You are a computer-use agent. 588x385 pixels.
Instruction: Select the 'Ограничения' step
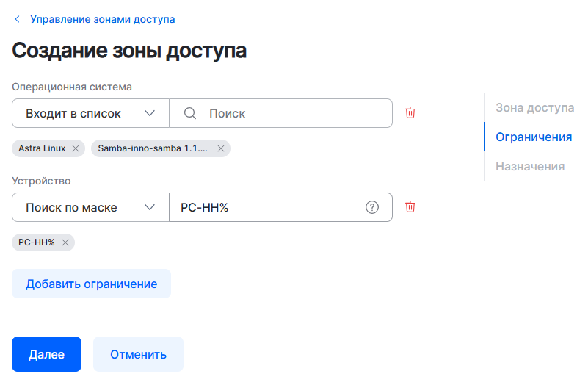(534, 137)
